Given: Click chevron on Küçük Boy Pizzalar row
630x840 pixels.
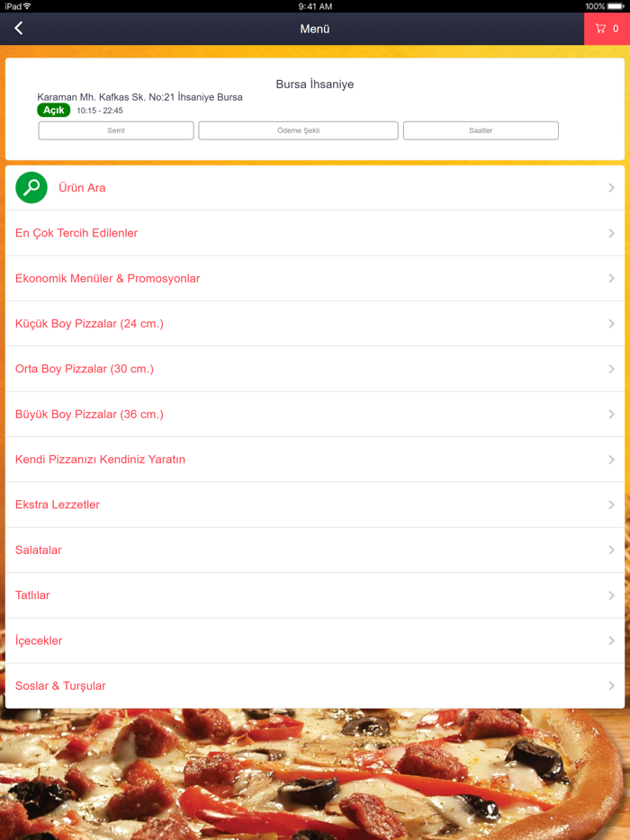Looking at the screenshot, I should 611,324.
